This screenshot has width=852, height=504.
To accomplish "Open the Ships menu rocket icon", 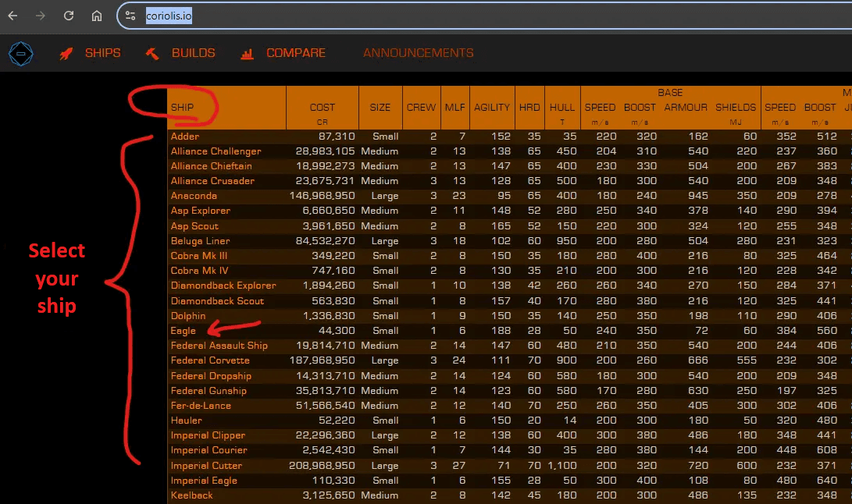I will coord(67,54).
